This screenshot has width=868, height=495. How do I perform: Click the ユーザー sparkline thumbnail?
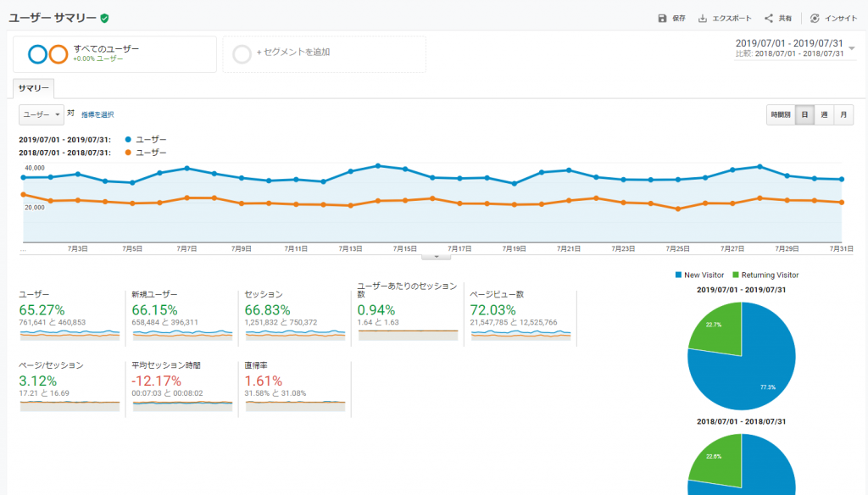coord(70,335)
